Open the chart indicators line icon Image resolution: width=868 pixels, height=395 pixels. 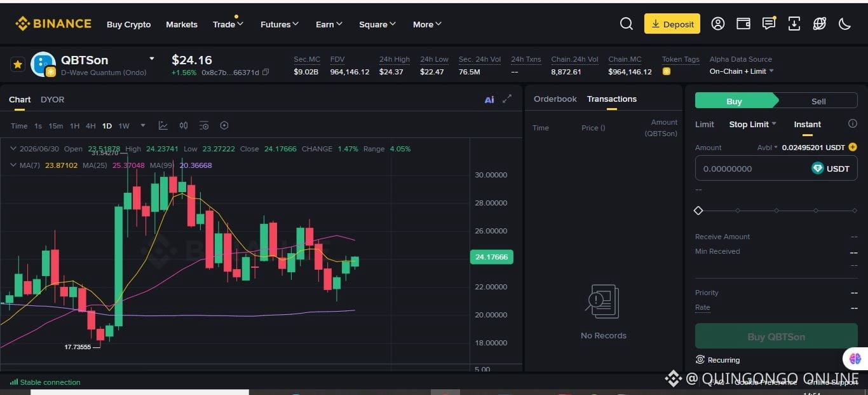click(x=163, y=126)
